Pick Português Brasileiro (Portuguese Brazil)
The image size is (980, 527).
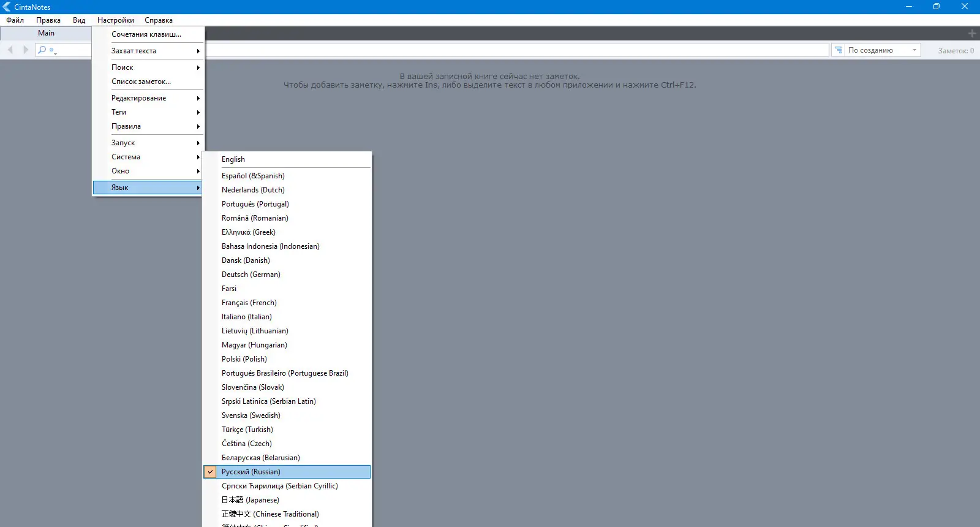(287, 373)
